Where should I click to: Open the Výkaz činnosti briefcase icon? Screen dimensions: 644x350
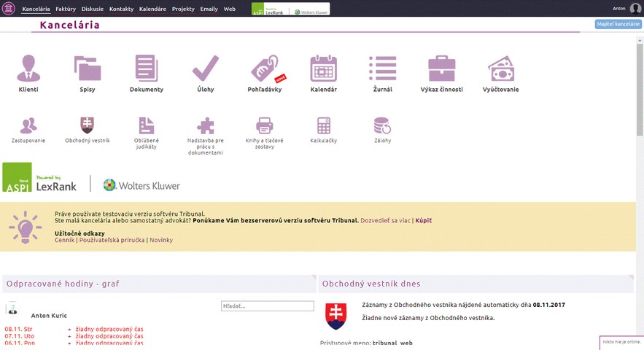(441, 69)
